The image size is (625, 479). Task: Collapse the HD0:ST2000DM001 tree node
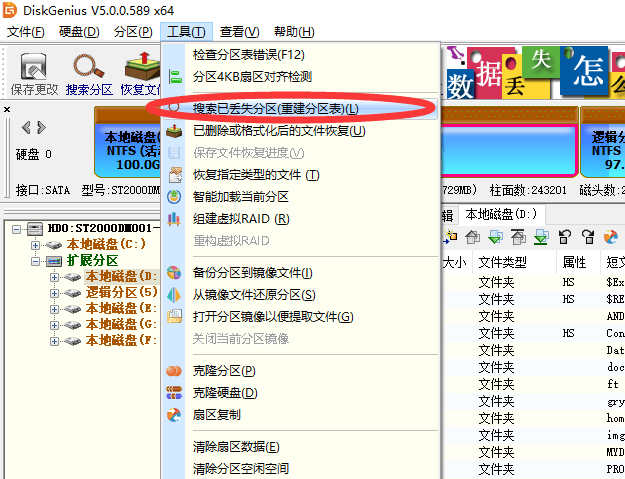click(x=16, y=229)
